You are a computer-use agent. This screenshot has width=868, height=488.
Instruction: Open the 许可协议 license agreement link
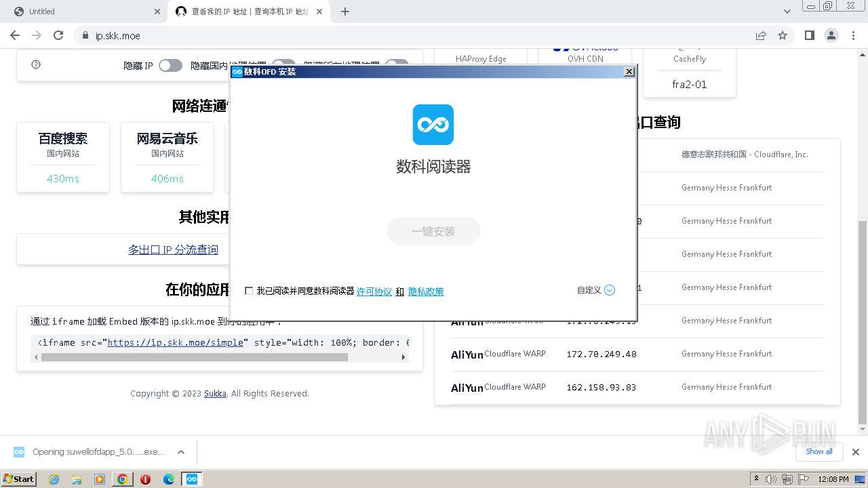pyautogui.click(x=374, y=291)
